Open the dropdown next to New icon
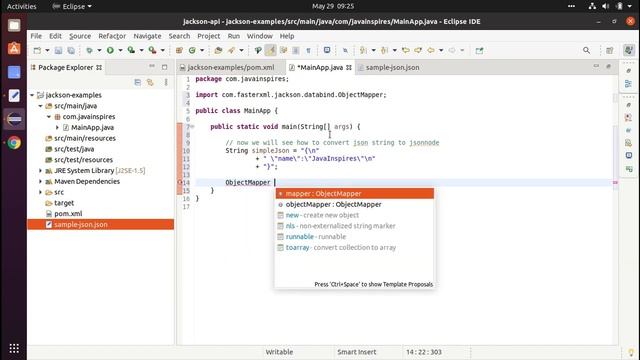This screenshot has width=640, height=360. point(47,51)
